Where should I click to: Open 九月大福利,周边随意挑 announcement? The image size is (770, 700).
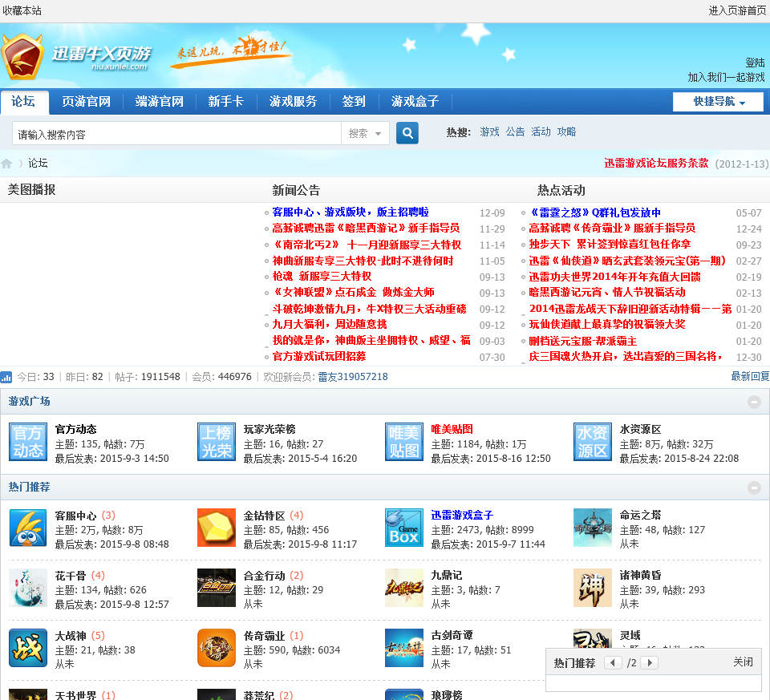point(330,324)
